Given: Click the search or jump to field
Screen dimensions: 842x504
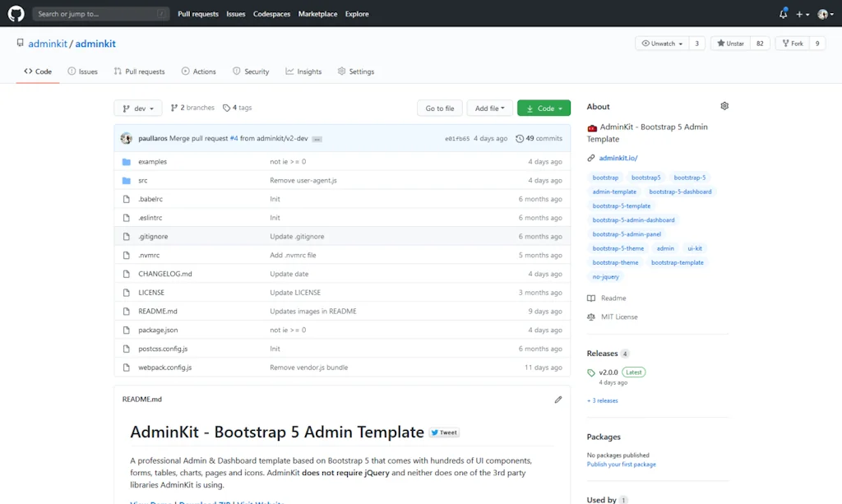Looking at the screenshot, I should coord(100,13).
